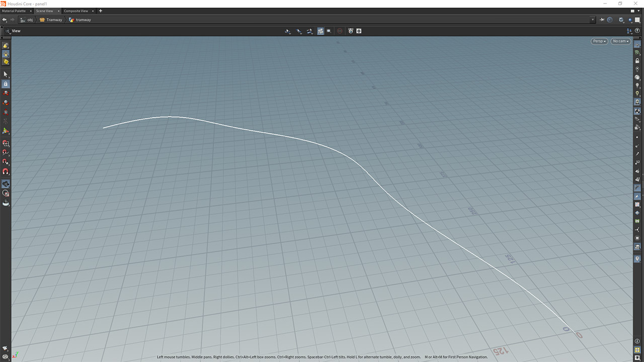Toggle grid snapping magnet

[x=6, y=144]
